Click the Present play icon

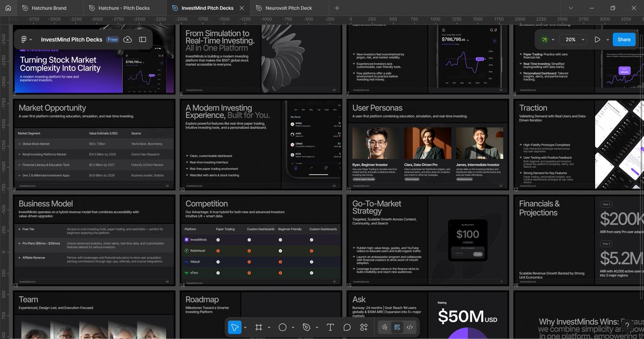point(597,40)
